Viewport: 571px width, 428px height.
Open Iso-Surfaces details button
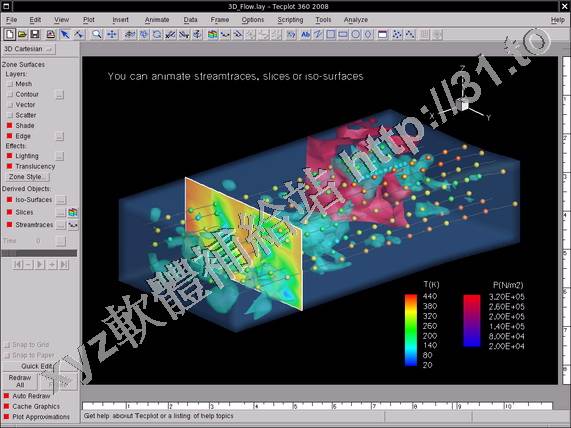61,200
